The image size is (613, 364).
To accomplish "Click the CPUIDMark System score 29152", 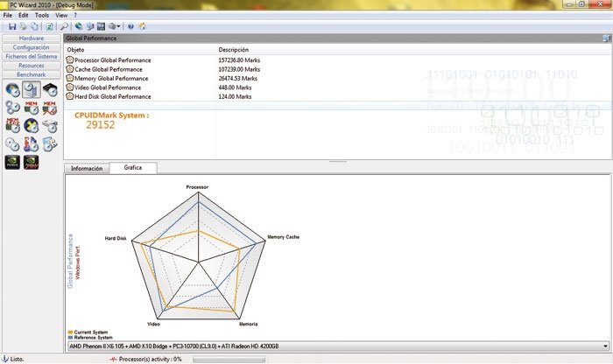I will pos(101,125).
